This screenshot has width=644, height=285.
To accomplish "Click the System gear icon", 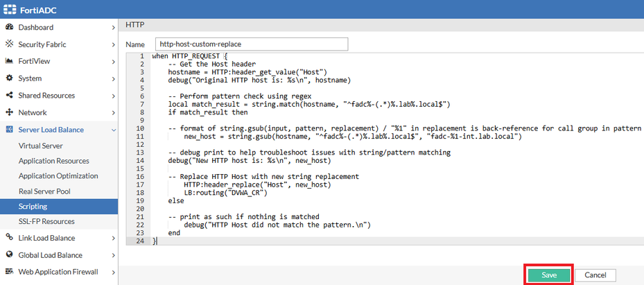I will tap(10, 78).
